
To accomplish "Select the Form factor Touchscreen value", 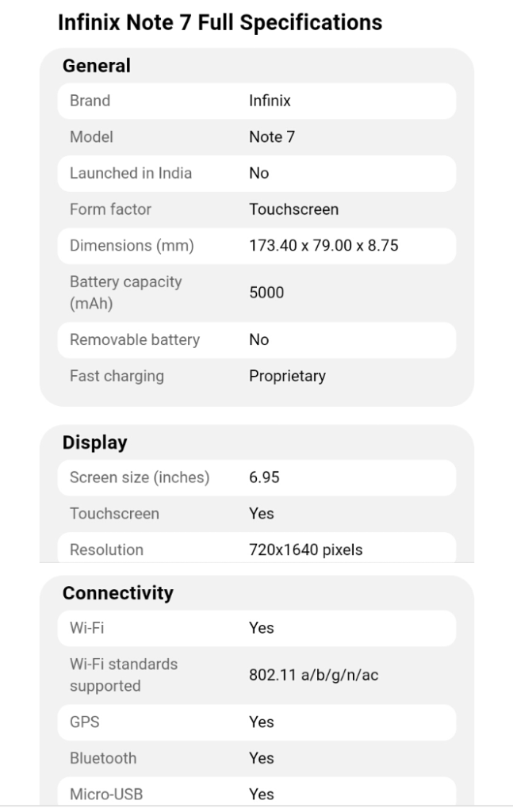I will (x=293, y=209).
